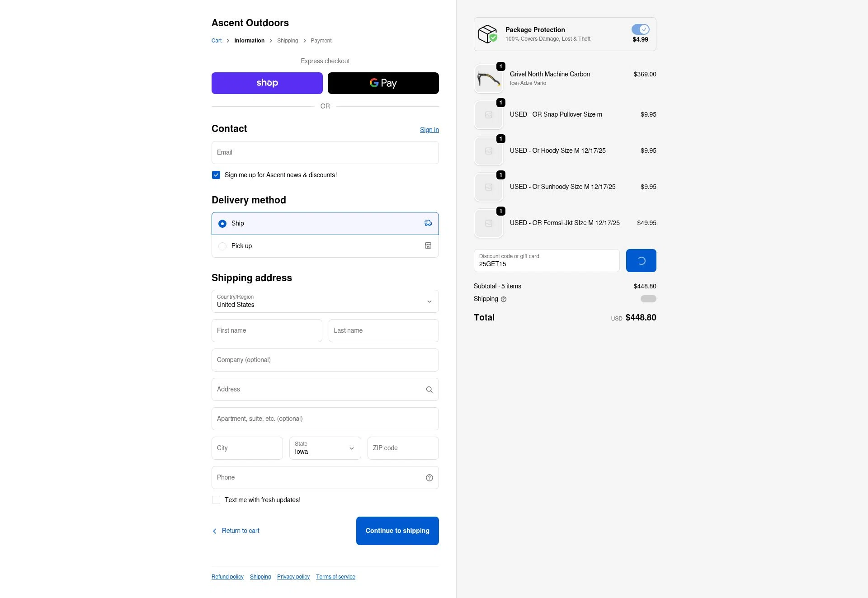Pay with Google Pay
The height and width of the screenshot is (598, 868).
(383, 83)
